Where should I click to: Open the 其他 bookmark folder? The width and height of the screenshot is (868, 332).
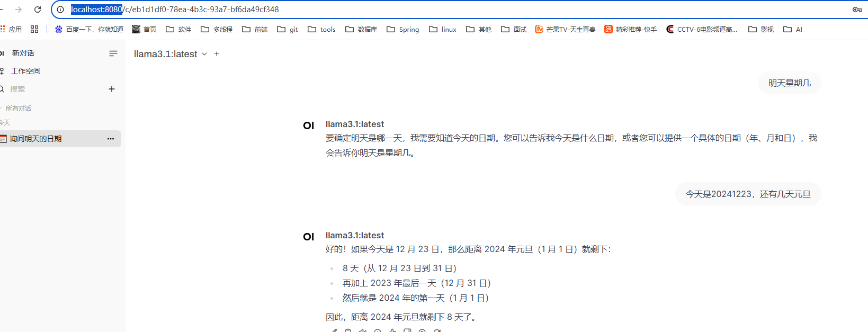click(479, 29)
